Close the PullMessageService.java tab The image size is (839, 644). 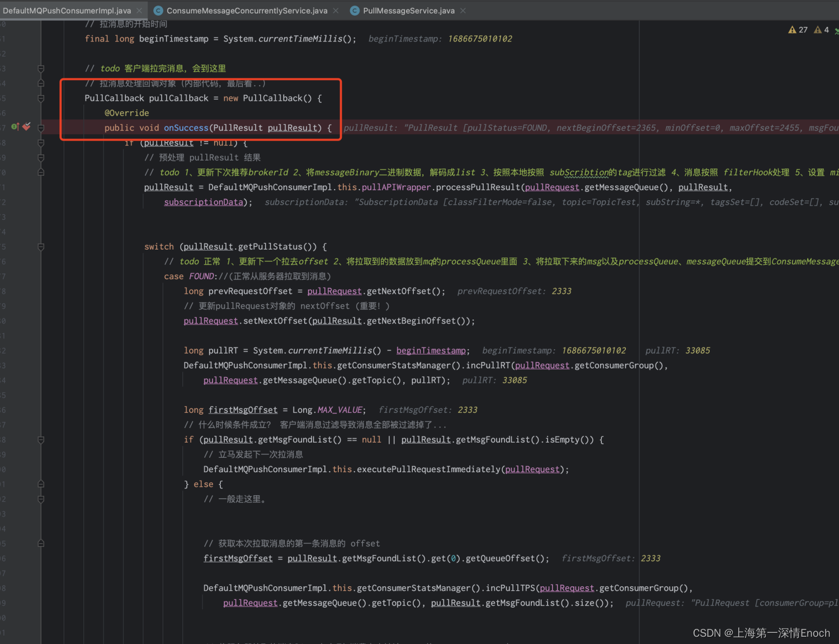pyautogui.click(x=463, y=11)
